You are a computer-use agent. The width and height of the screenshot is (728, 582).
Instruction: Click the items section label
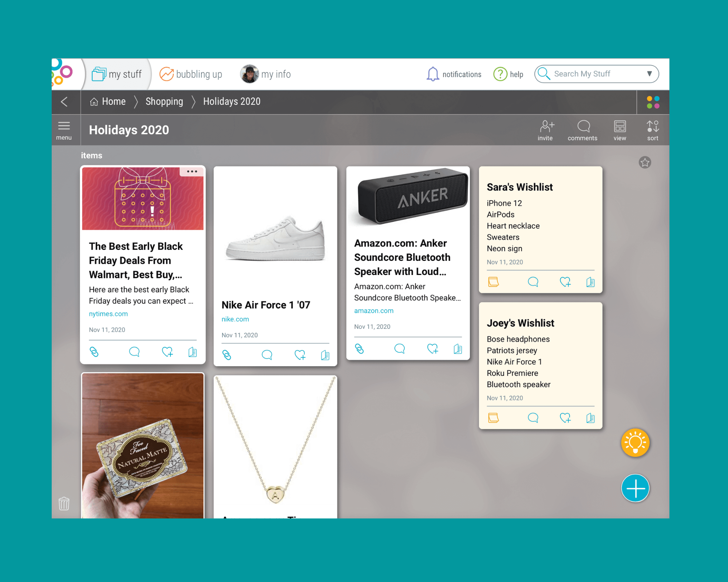(91, 156)
